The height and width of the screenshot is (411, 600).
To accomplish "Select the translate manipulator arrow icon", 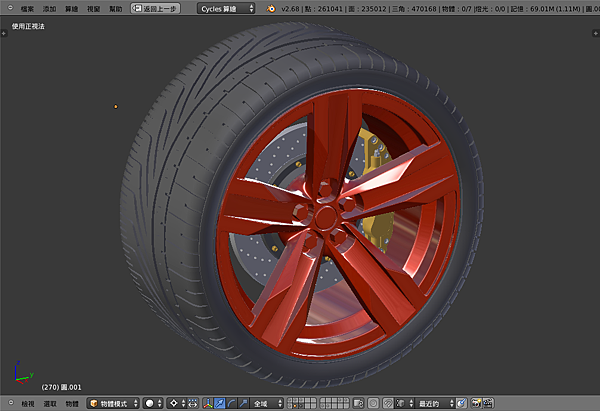I will 220,403.
